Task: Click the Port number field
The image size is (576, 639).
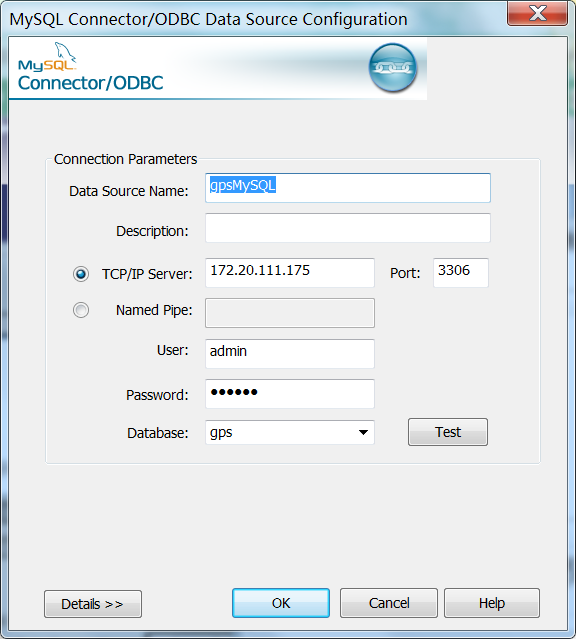Action: click(461, 273)
